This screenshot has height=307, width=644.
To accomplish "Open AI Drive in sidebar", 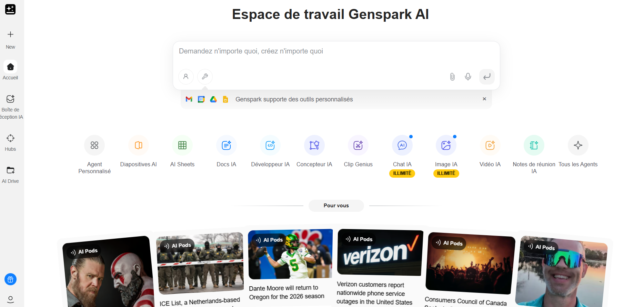I will coord(10,175).
